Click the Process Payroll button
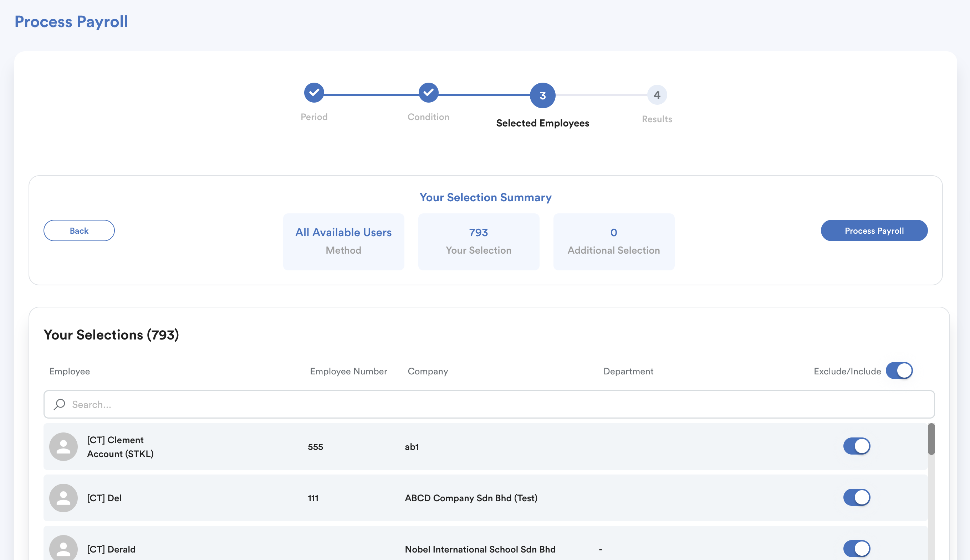Viewport: 970px width, 560px height. 874,231
